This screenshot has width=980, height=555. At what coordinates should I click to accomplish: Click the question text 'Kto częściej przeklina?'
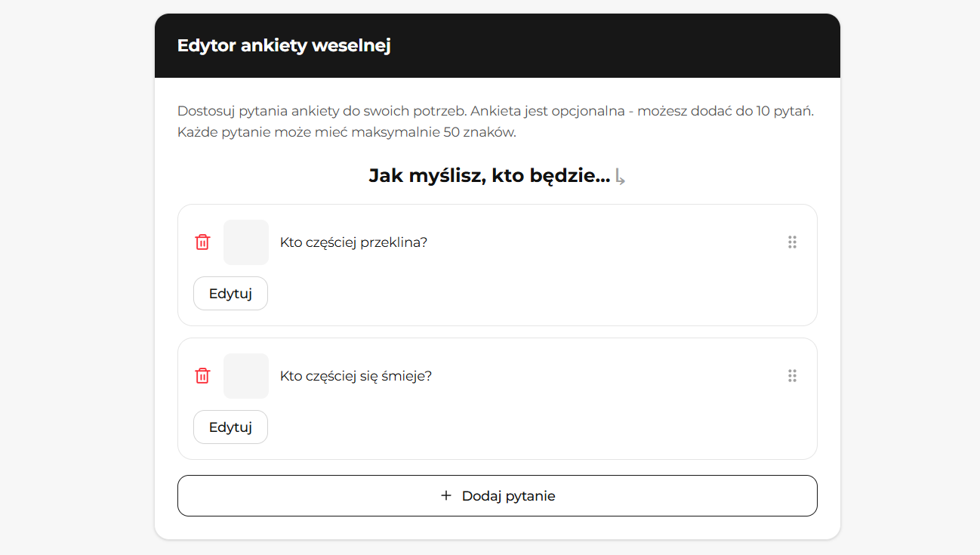[x=353, y=242]
